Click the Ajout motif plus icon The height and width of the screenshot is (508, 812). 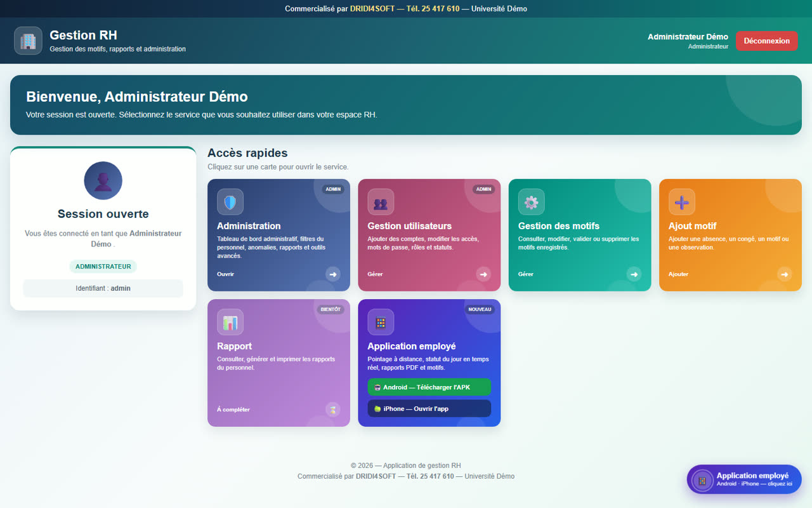(x=682, y=202)
